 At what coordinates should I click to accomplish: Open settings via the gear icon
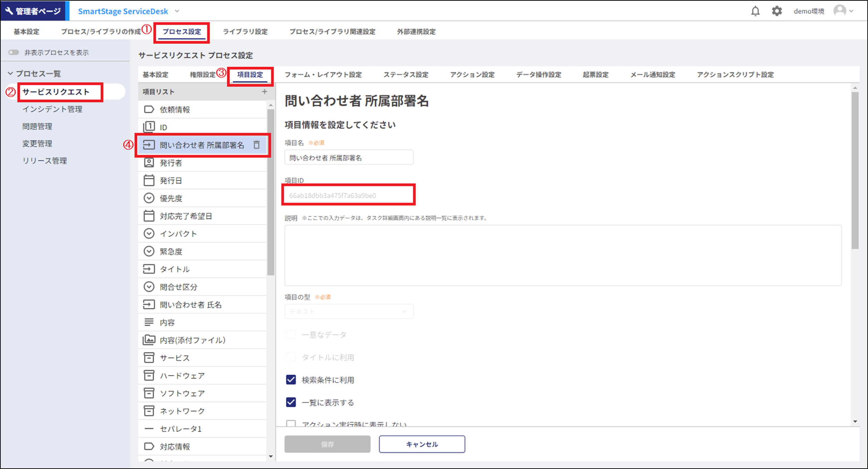point(776,11)
